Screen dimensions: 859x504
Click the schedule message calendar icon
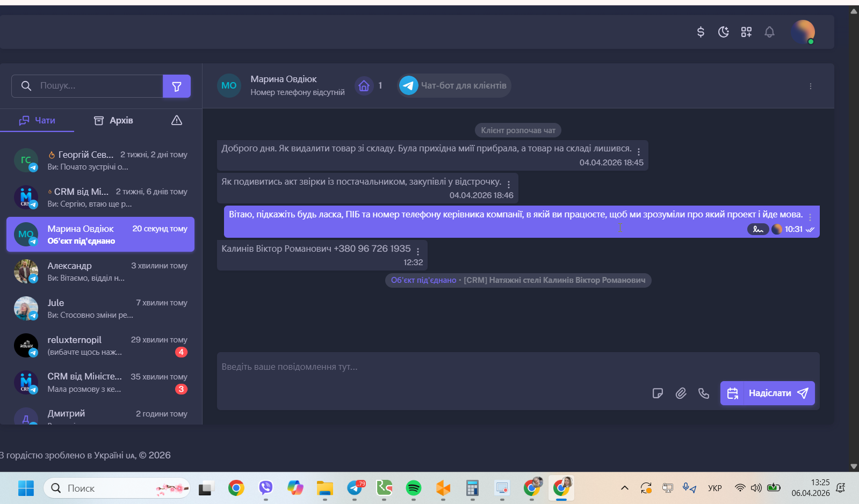(x=732, y=393)
